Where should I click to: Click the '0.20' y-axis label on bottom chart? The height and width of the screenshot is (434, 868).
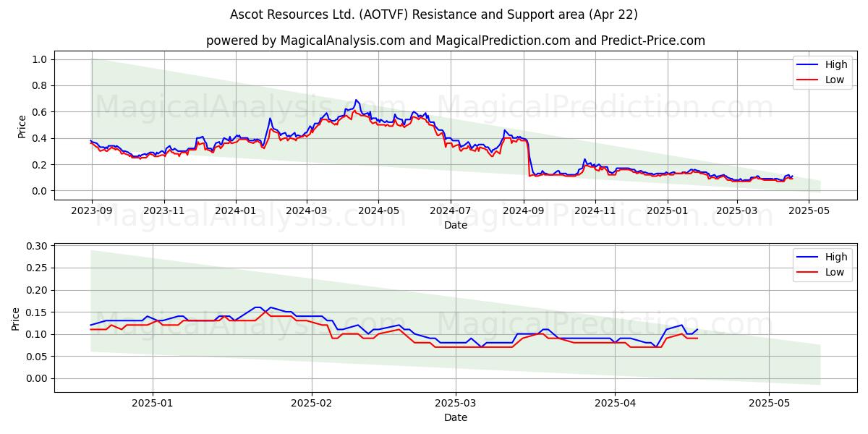pos(37,290)
